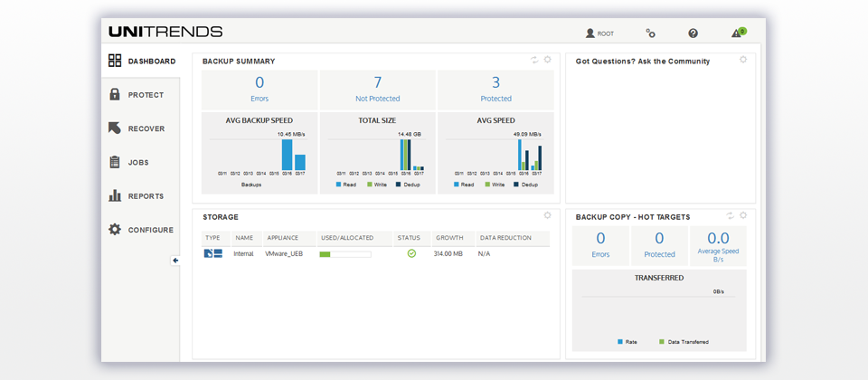Collapse the left navigation sidebar arrow
Viewport: 868px width, 380px height.
click(175, 261)
